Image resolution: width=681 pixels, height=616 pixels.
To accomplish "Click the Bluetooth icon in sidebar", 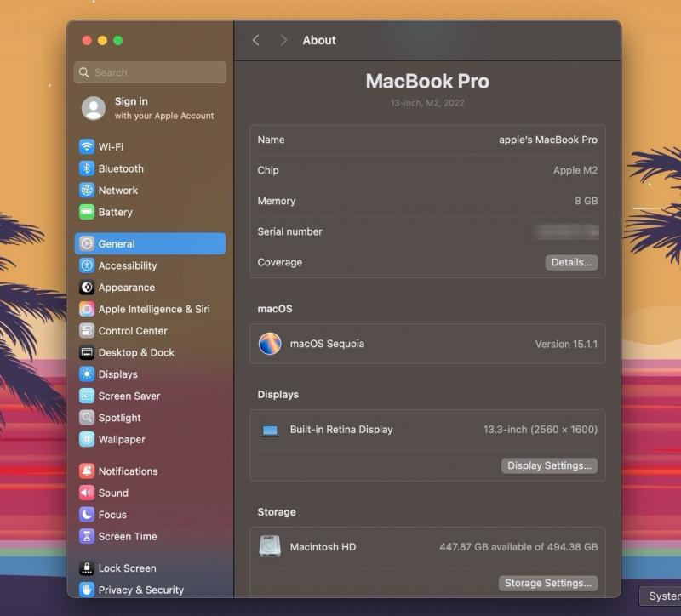I will pos(87,168).
